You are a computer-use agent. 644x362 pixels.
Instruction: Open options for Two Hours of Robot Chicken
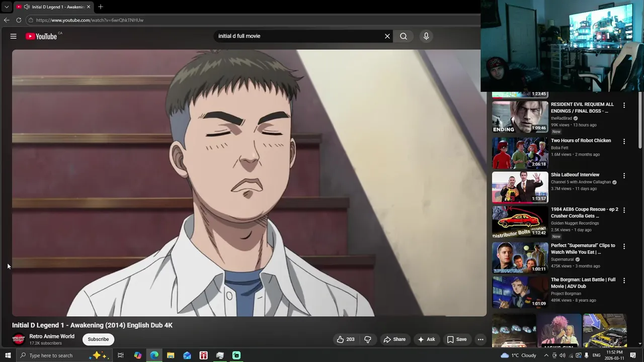pos(624,142)
